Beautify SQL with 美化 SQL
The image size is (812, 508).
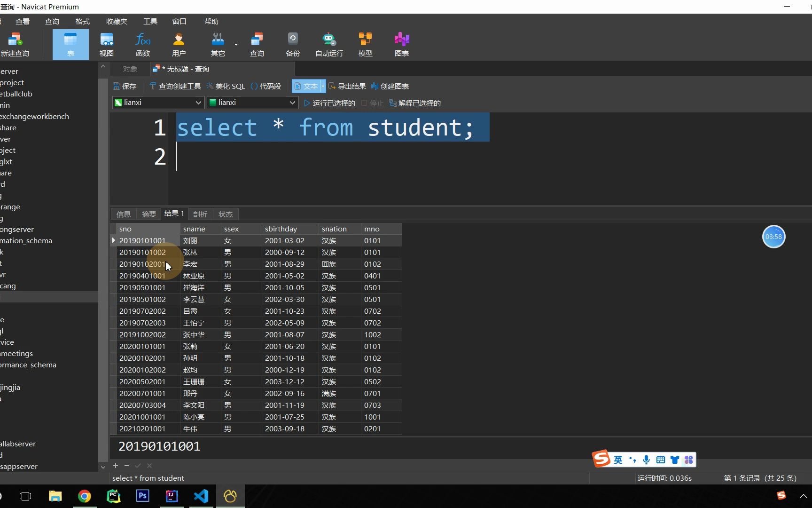coord(226,86)
